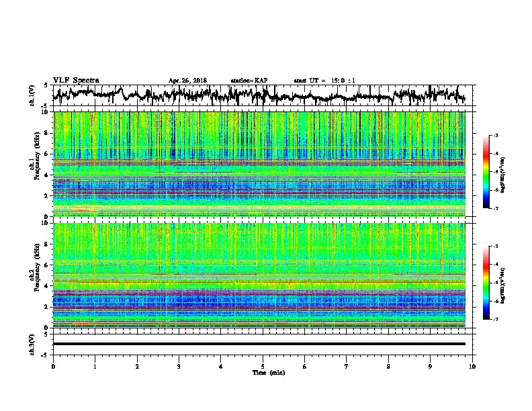Click the 'Time (min)' axis label
The height and width of the screenshot is (411, 532).
269,373
